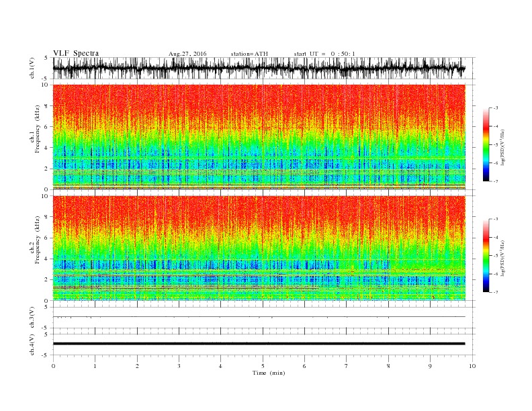Click the "-7" tick on ch.1 color bar
Screen dimensions: 532x411
tap(495, 181)
